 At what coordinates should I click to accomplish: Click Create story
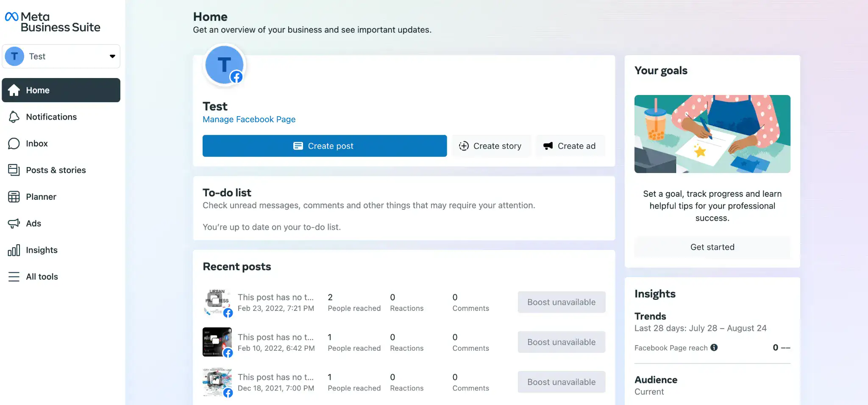click(492, 146)
